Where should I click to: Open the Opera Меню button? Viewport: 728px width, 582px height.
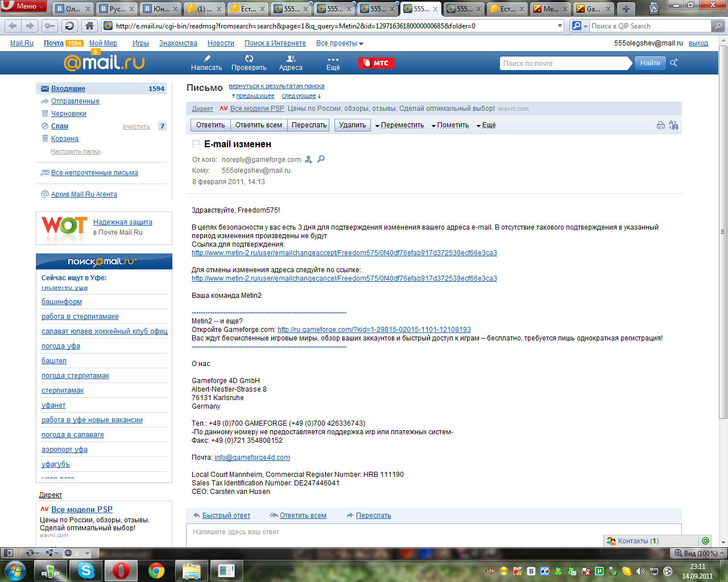pyautogui.click(x=23, y=6)
